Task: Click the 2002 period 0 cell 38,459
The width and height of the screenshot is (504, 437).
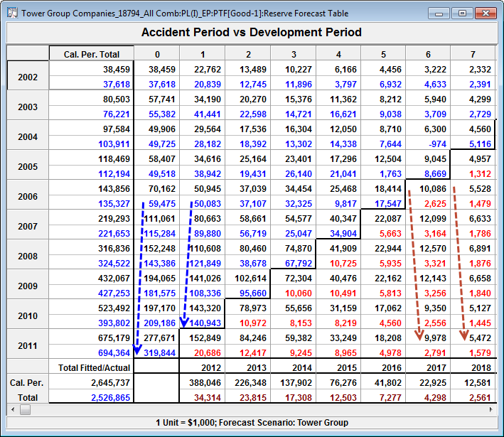Action: pos(157,69)
